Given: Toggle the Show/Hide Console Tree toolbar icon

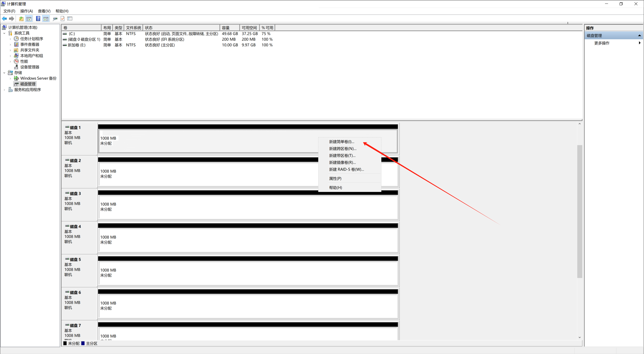Looking at the screenshot, I should pos(29,19).
